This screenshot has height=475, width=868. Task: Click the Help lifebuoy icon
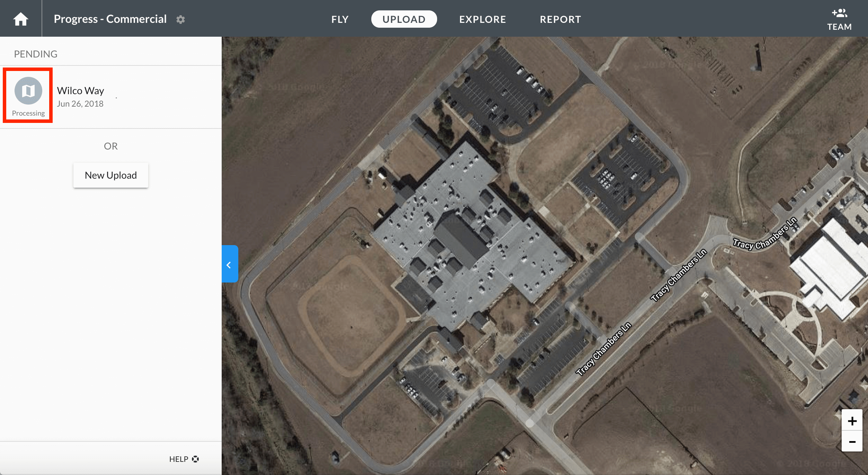point(195,459)
